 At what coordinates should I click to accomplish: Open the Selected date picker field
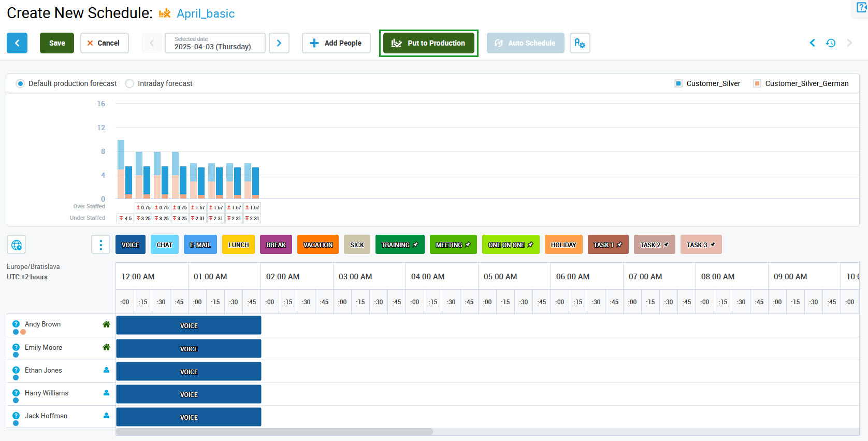[x=215, y=43]
